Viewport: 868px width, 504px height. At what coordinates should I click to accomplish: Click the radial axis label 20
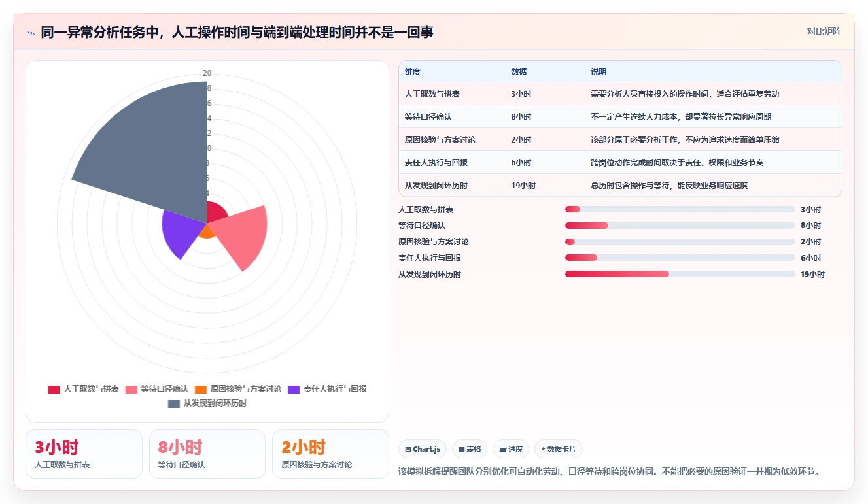(207, 73)
